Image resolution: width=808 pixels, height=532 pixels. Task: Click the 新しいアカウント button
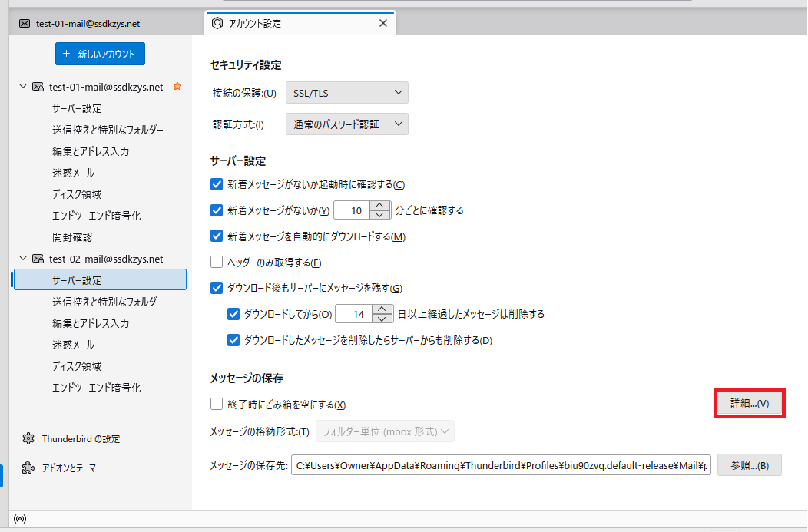(100, 54)
